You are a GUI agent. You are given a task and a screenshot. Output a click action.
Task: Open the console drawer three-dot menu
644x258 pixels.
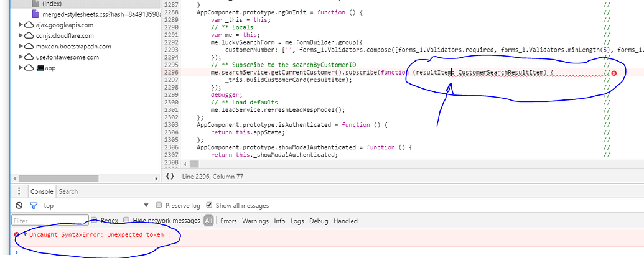(19, 191)
